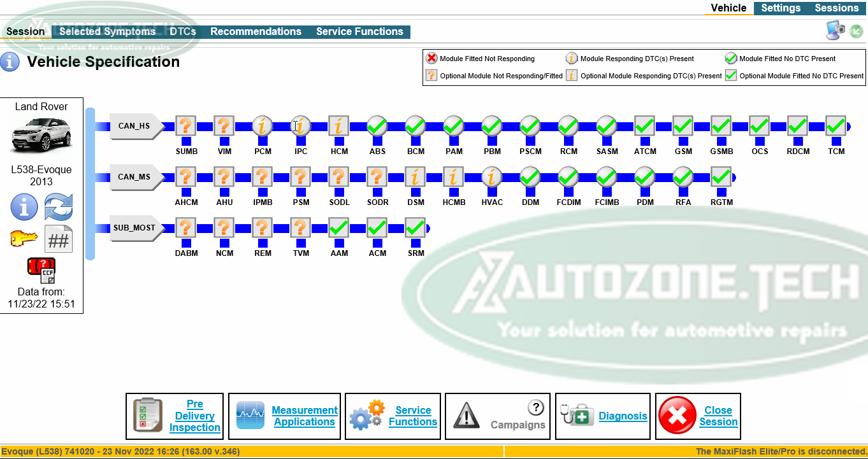Click the VIN entry ## icon
This screenshot has height=459, width=868.
point(58,239)
